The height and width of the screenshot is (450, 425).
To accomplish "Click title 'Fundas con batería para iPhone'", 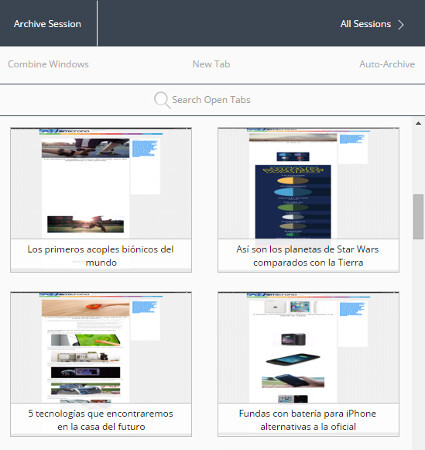I will tap(308, 414).
